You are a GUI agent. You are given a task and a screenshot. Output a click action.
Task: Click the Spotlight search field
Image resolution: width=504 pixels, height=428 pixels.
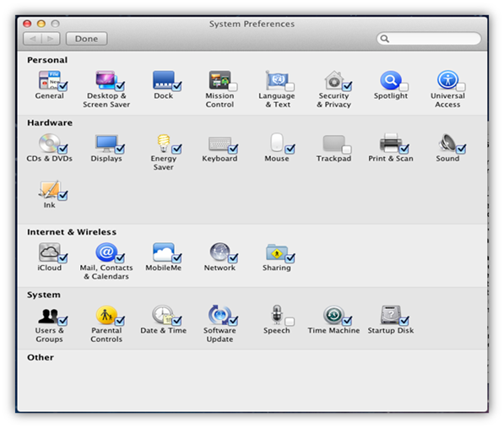tap(429, 39)
